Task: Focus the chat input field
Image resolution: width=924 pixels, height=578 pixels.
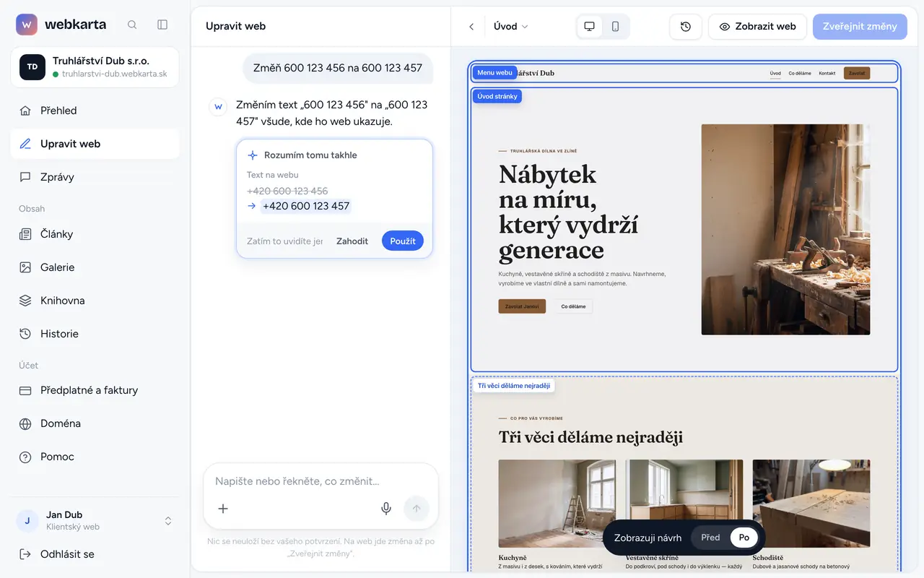Action: click(321, 481)
